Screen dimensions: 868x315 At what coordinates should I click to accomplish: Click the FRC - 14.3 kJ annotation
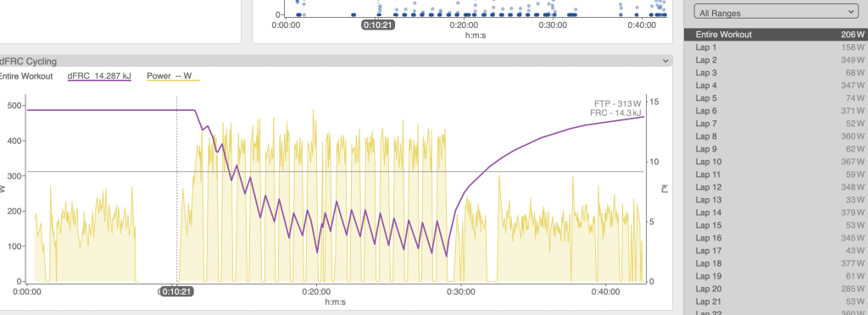pos(615,113)
